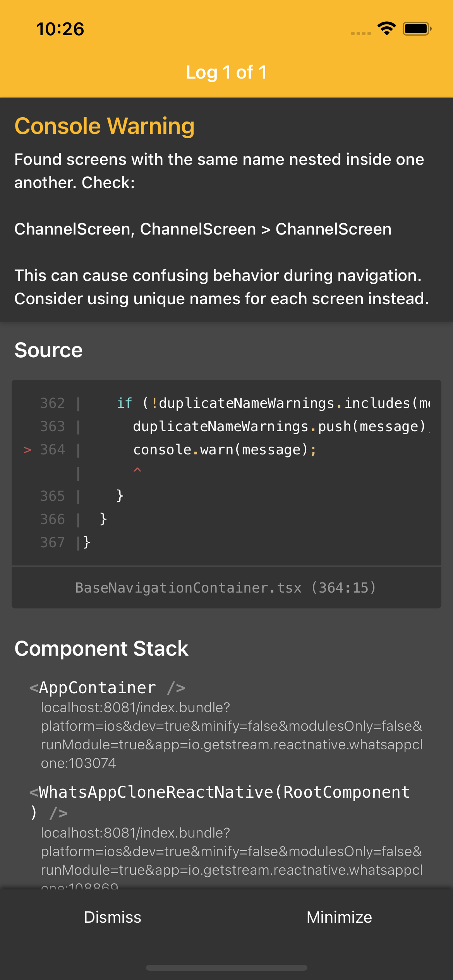Open BaseNavigationContainer.tsx (364:15) source link

pos(226,588)
